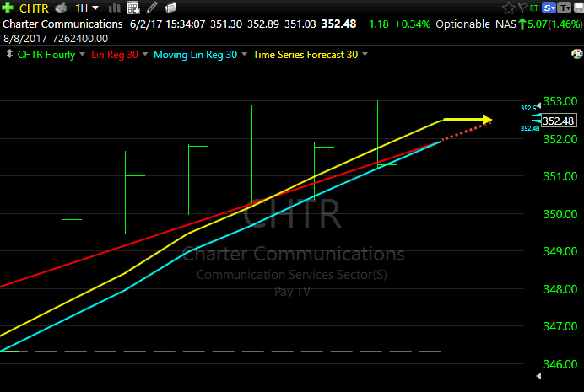Click the red Lin Reg 30 label
The width and height of the screenshot is (584, 392).
115,55
